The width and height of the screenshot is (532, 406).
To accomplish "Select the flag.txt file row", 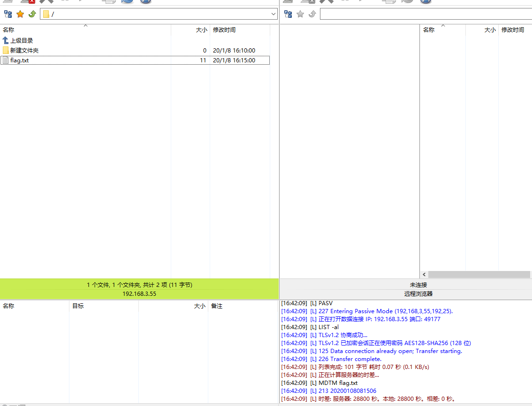I will 135,60.
